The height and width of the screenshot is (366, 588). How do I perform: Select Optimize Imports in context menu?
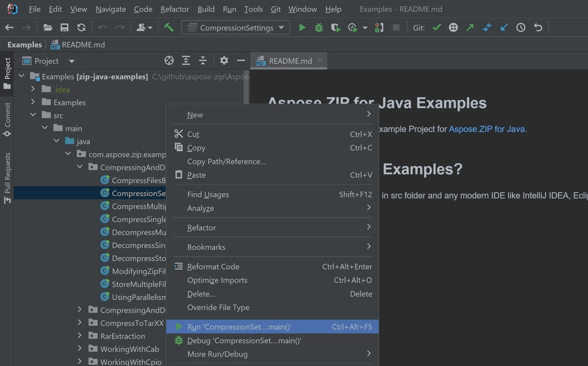[272, 280]
